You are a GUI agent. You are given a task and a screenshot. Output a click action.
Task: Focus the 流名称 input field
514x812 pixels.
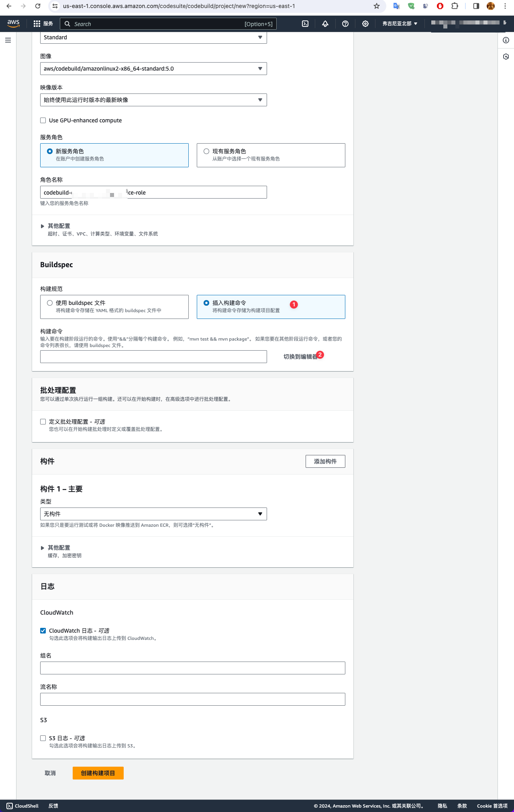click(193, 699)
